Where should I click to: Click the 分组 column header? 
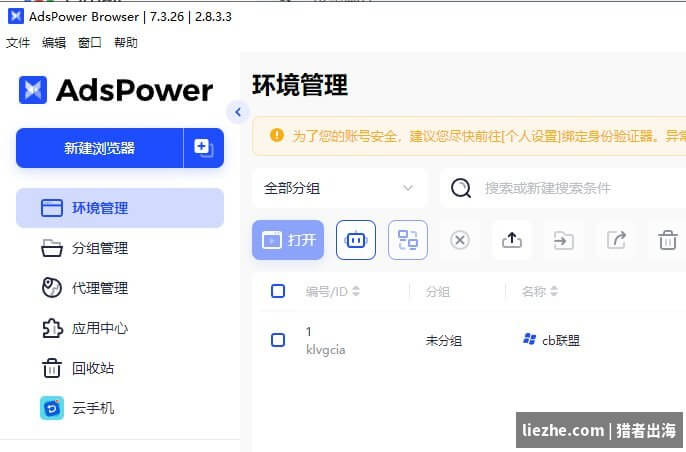[438, 291]
